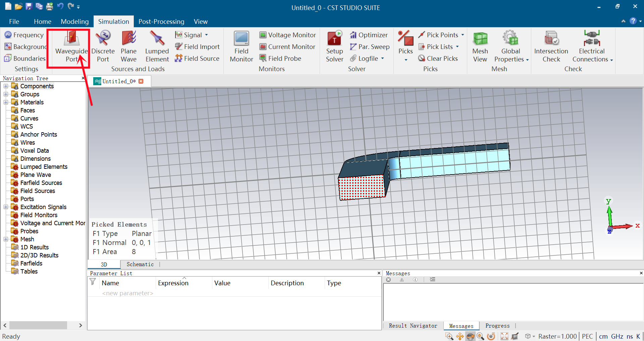
Task: Run the Intersection Check
Action: [x=551, y=47]
